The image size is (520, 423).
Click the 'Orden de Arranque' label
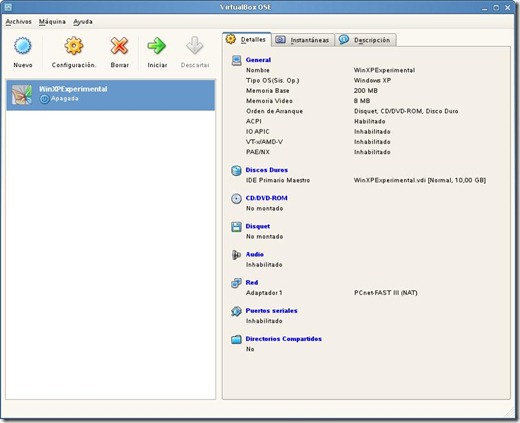pos(274,111)
